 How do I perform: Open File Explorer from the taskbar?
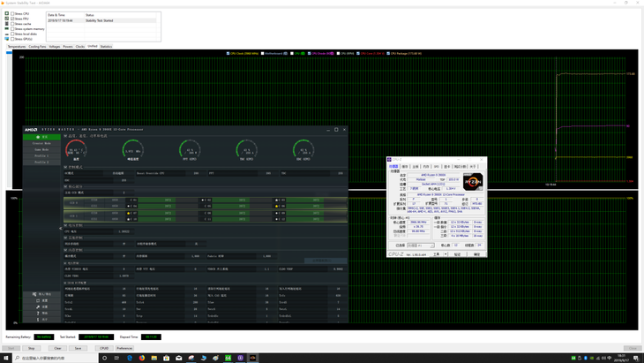point(154,358)
